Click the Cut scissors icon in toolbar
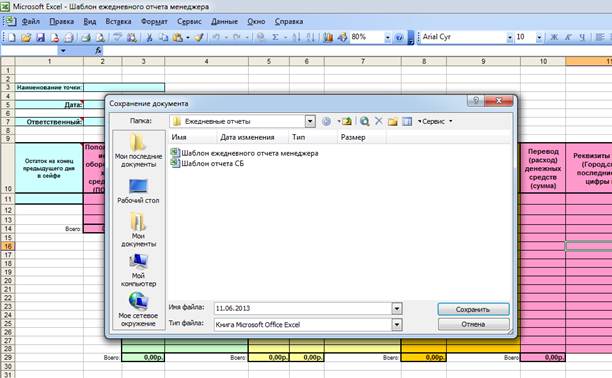This screenshot has width=612, height=378. pyautogui.click(x=148, y=37)
